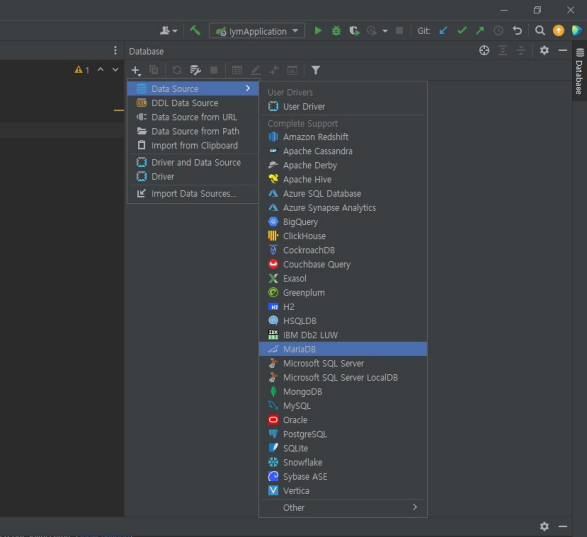Viewport: 587px width, 537px height.
Task: Choose Data Source from URL
Action: pyautogui.click(x=193, y=117)
